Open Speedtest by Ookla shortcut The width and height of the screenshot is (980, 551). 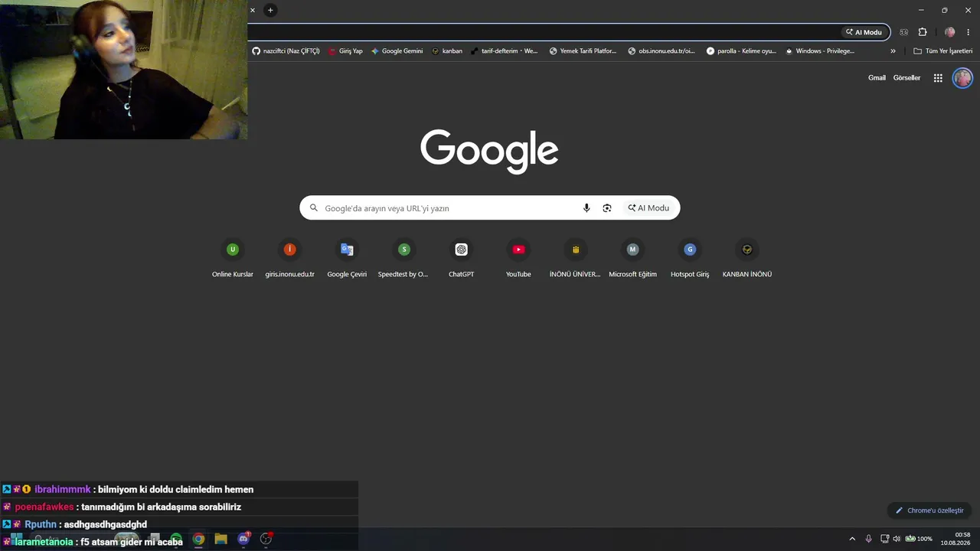(x=404, y=259)
